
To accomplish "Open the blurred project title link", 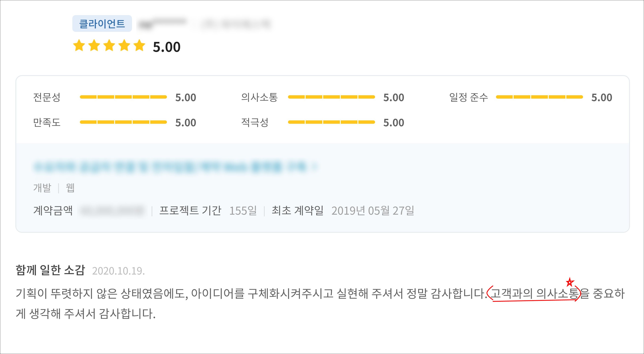I will 170,167.
